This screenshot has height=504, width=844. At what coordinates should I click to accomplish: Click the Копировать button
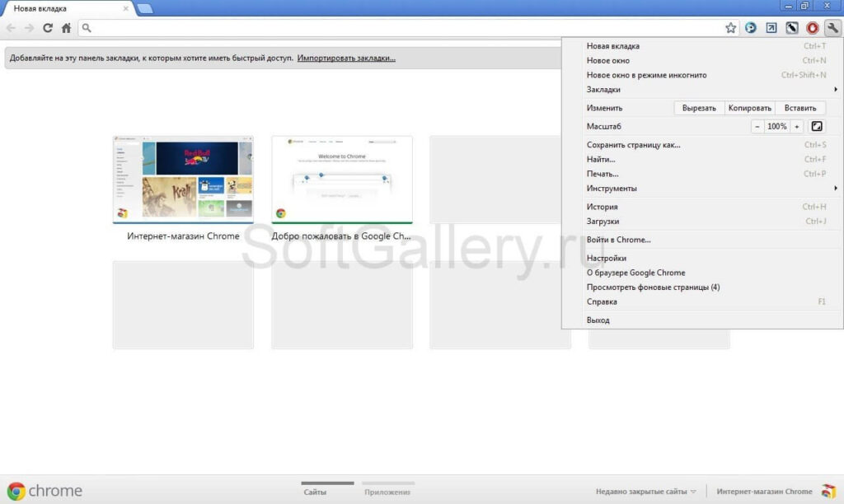point(749,108)
